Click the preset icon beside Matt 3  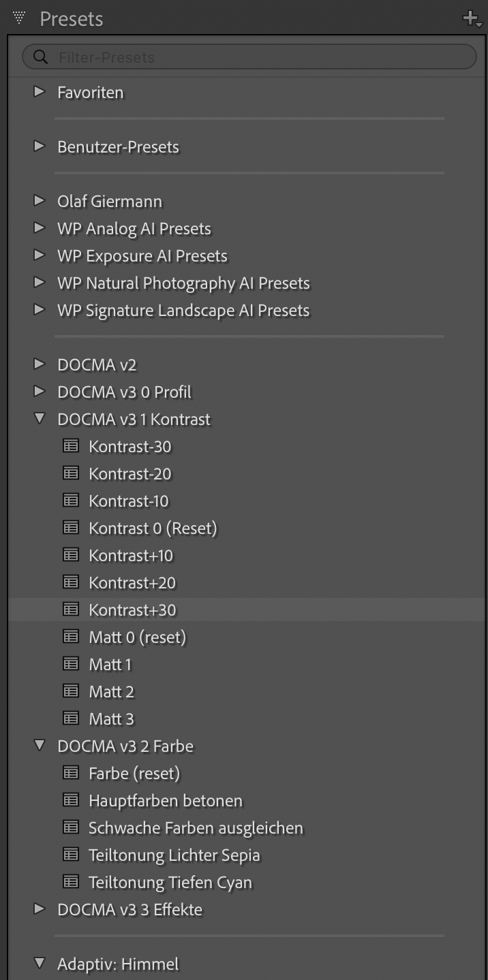(x=71, y=718)
